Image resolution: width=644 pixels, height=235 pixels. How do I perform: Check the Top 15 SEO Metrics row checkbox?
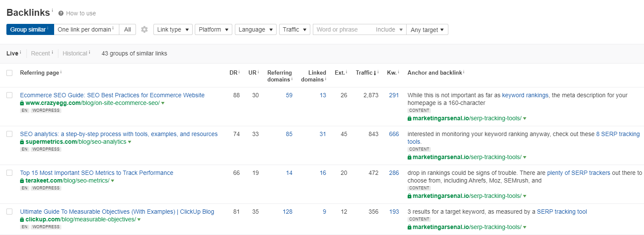point(9,173)
